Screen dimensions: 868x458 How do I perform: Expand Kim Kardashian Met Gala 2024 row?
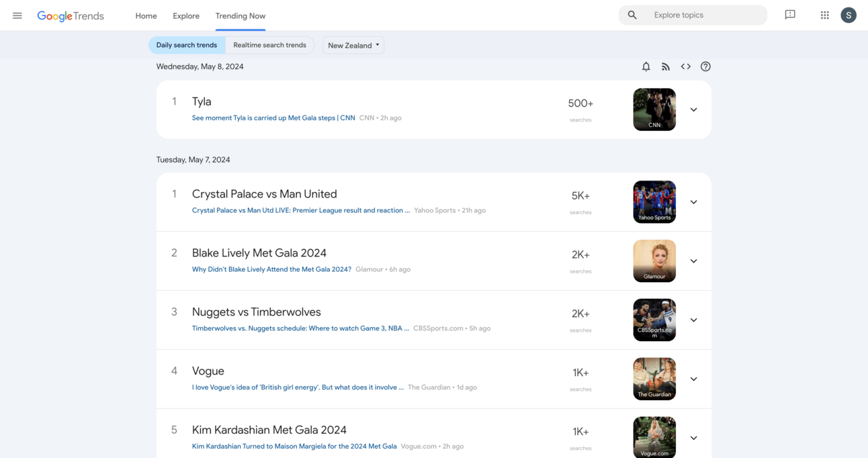click(694, 438)
